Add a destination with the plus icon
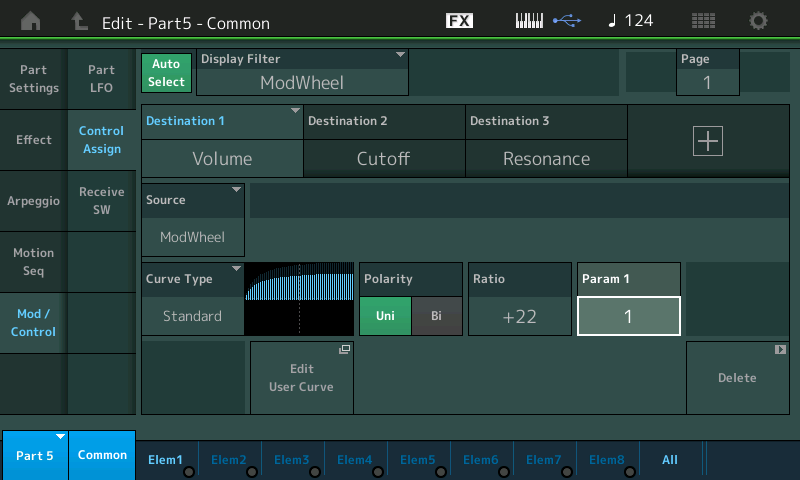 (707, 142)
